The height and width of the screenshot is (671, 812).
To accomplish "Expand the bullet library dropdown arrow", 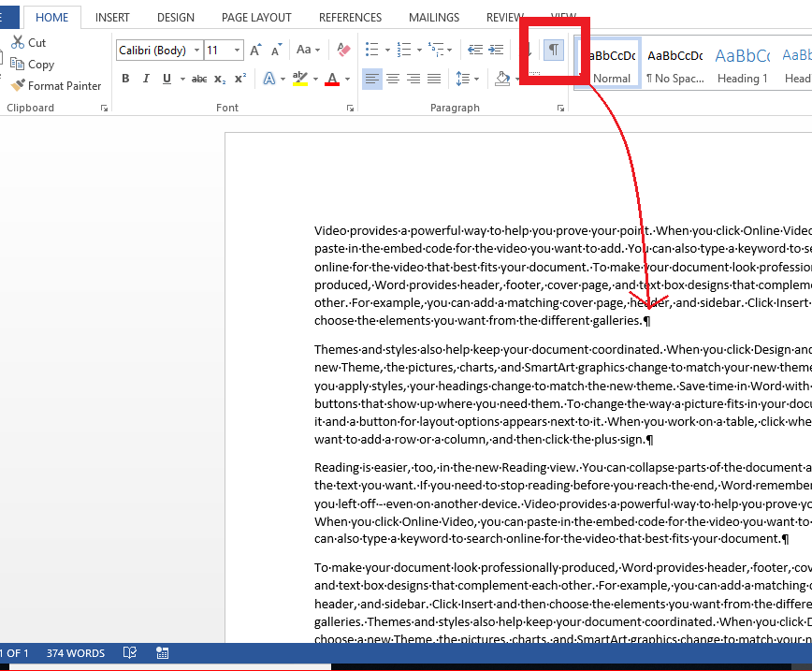I will click(x=387, y=51).
